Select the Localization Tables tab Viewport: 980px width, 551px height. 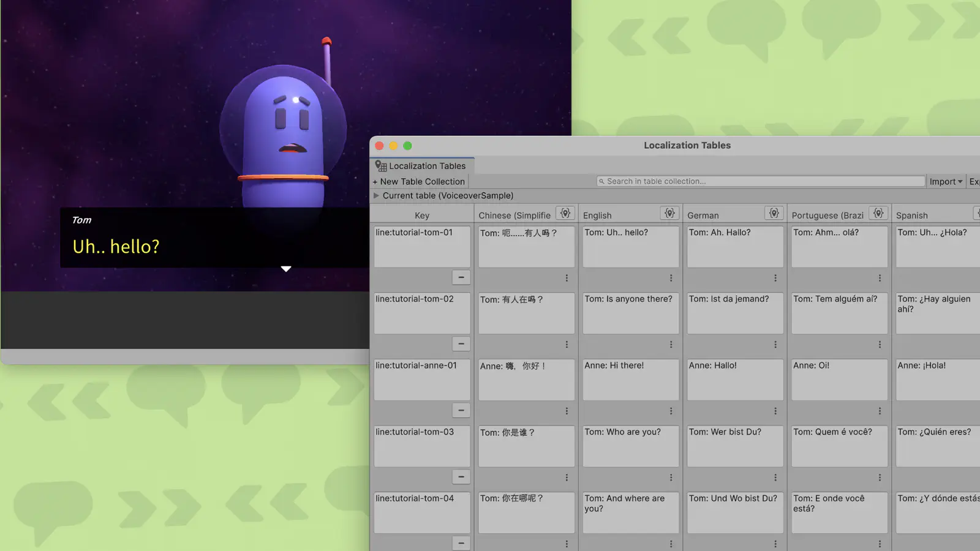421,166
